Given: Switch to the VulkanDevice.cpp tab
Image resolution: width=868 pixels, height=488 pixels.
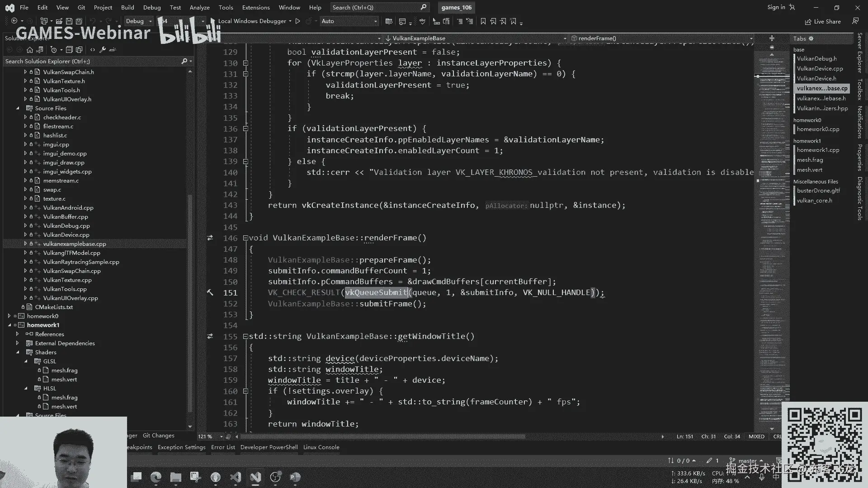Looking at the screenshot, I should click(820, 69).
